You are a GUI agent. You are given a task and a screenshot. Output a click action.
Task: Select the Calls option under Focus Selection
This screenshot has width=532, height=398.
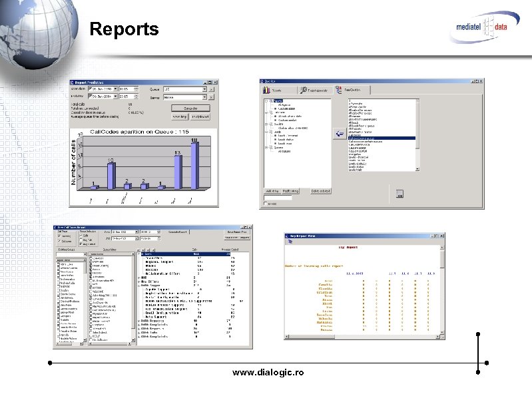[x=81, y=236]
